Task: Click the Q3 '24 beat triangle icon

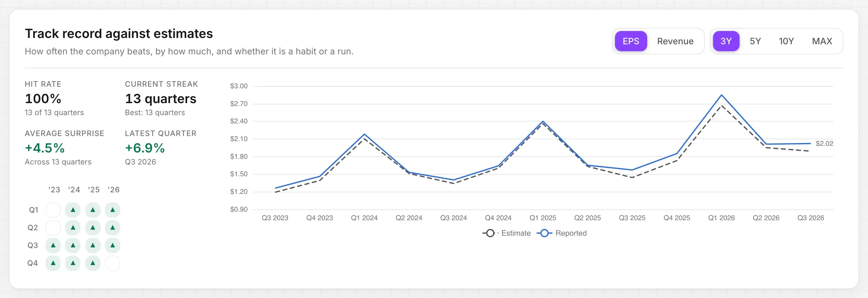Action: coord(73,245)
